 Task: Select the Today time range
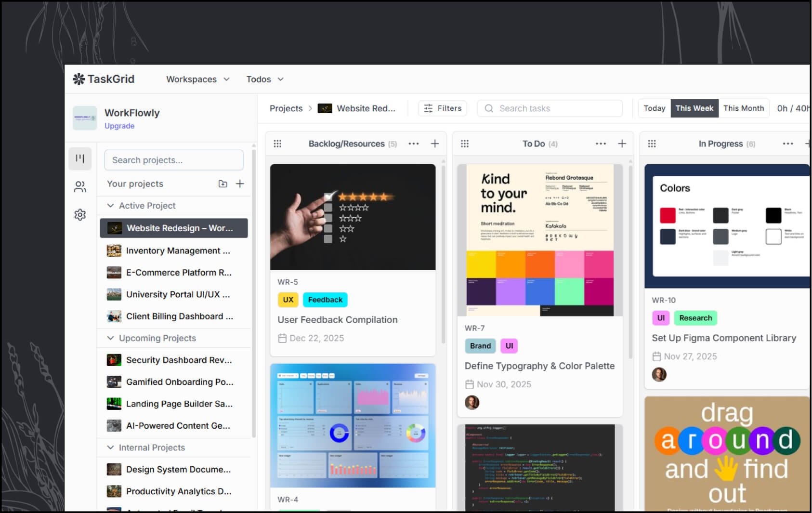654,108
